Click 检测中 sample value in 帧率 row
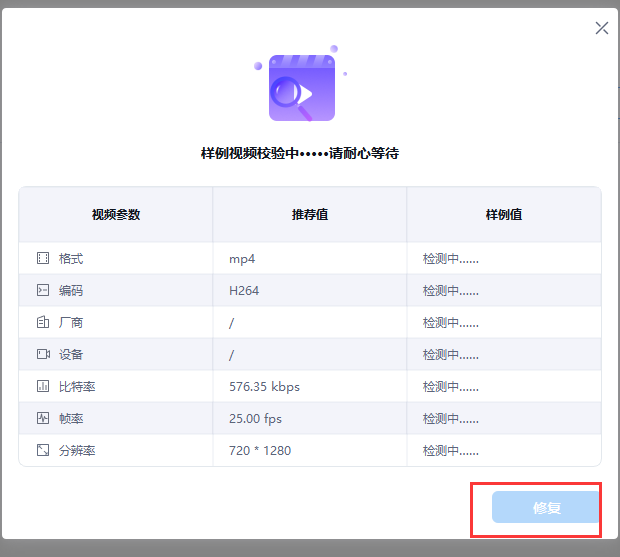Image resolution: width=620 pixels, height=557 pixels. tap(451, 419)
